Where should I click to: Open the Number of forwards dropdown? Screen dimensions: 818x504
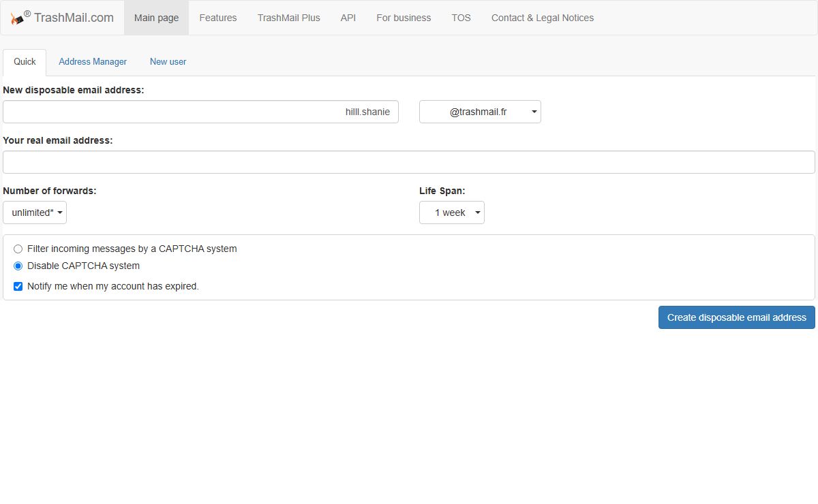point(35,212)
